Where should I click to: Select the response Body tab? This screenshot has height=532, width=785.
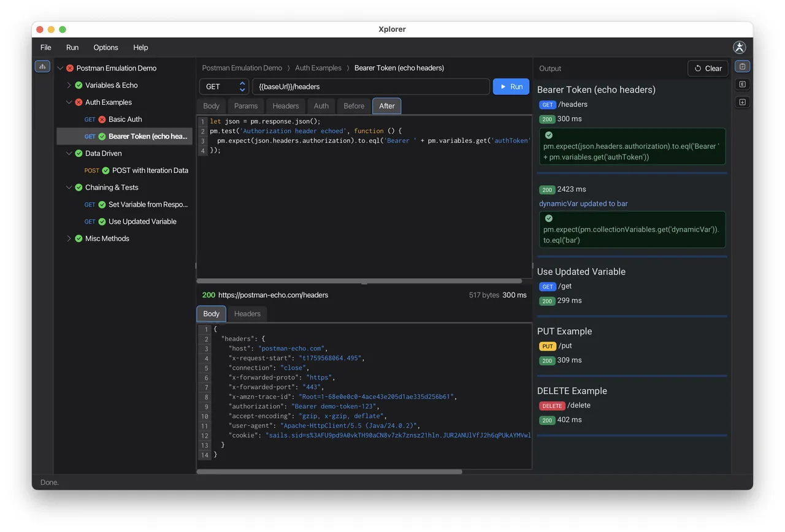point(211,314)
